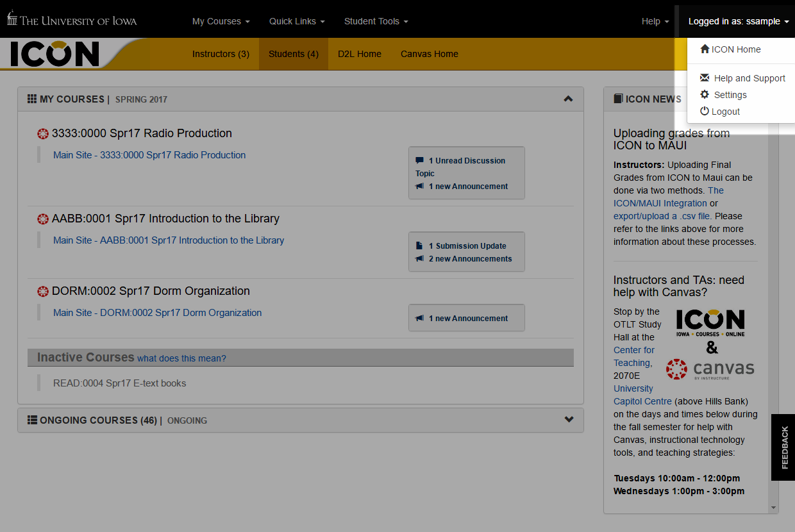Click the Help and Support envelope icon
The image size is (795, 532).
tap(705, 78)
